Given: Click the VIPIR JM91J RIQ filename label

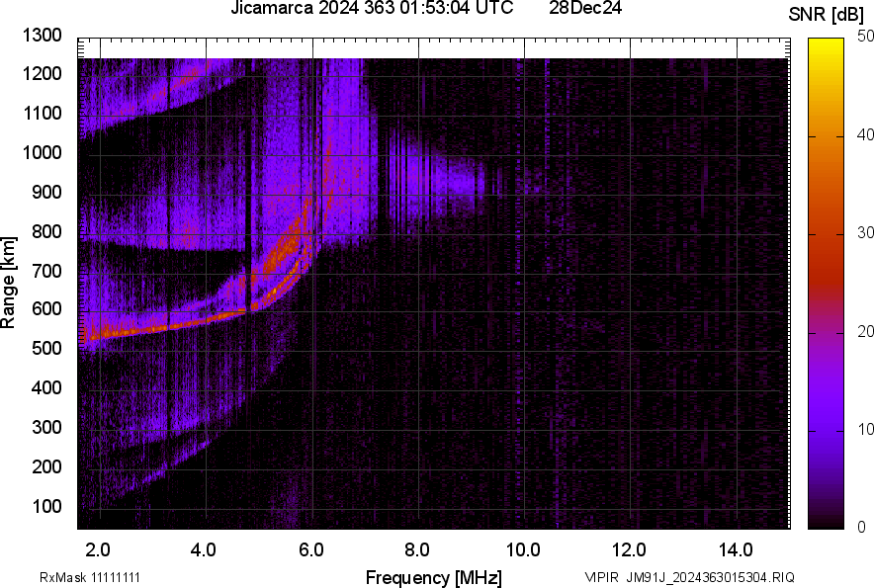Looking at the screenshot, I should click(689, 577).
